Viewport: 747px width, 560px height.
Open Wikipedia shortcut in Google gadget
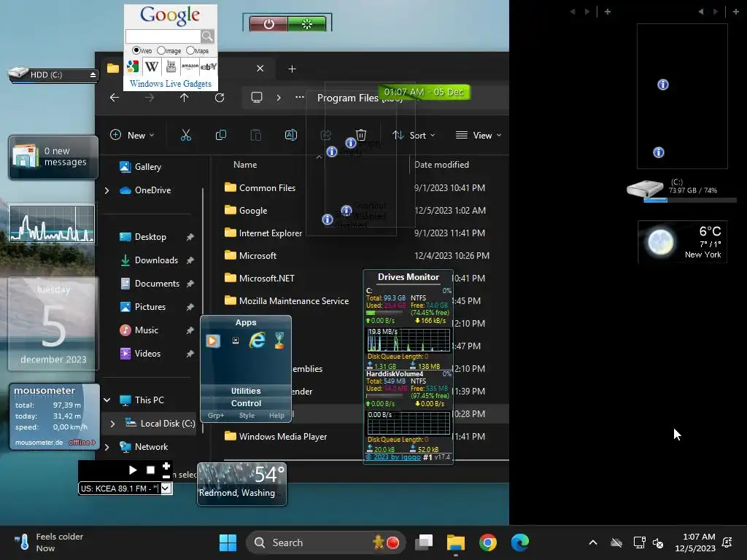[152, 66]
